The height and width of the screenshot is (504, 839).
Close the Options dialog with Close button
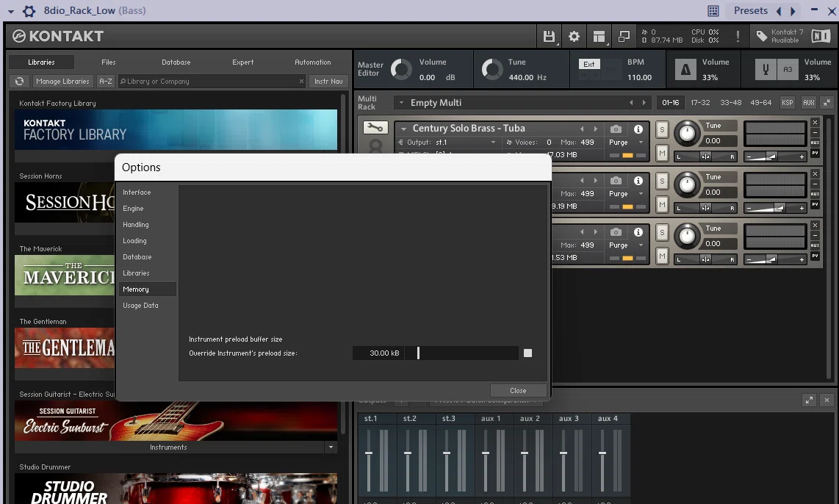518,391
